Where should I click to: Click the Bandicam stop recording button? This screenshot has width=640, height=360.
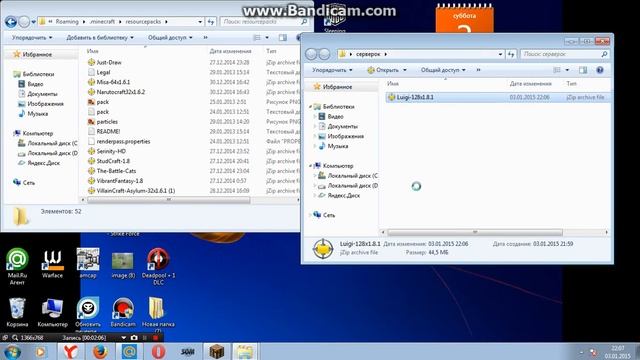[156, 338]
